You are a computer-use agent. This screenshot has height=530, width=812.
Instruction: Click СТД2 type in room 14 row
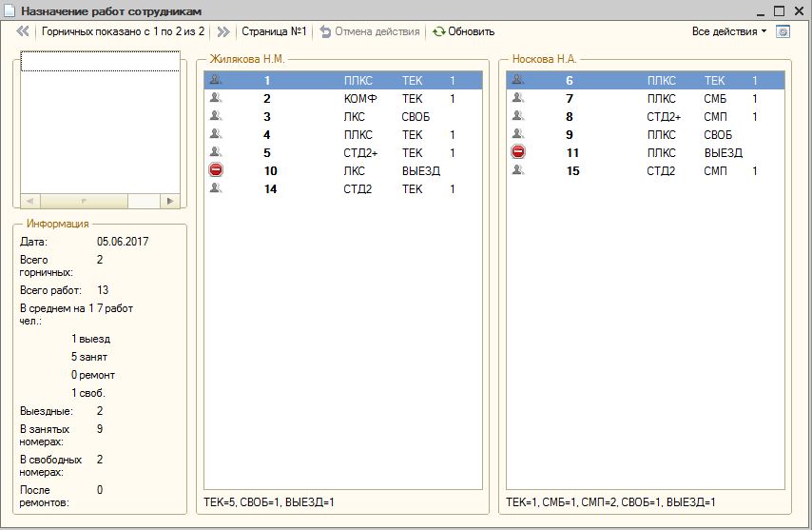[x=358, y=189]
